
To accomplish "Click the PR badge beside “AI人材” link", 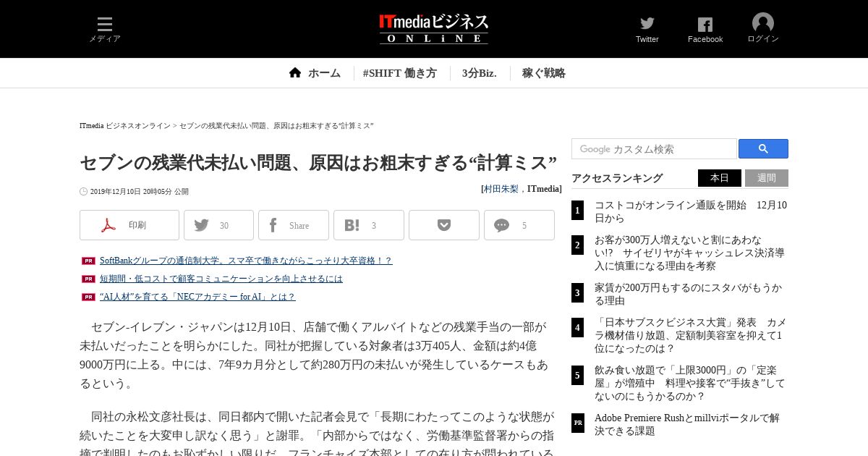I will pos(88,297).
